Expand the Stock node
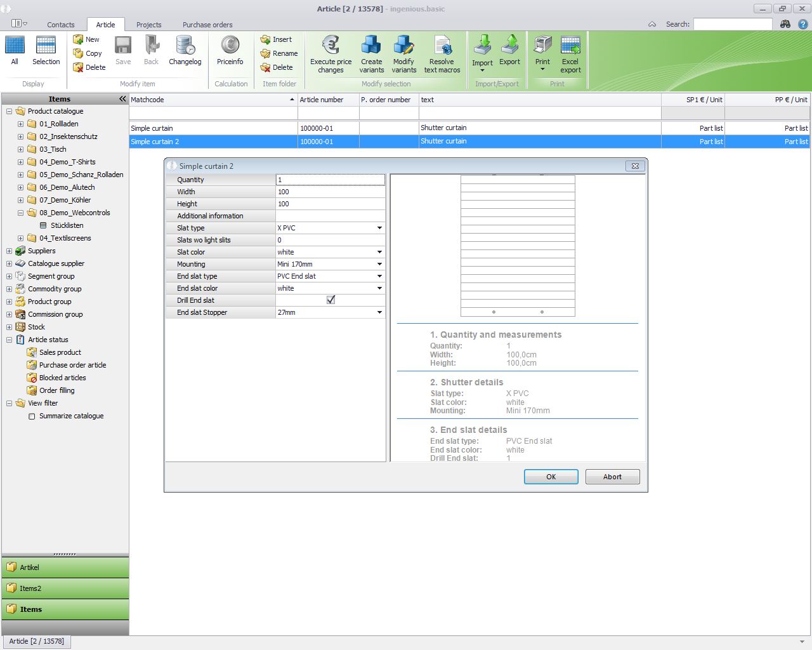Viewport: 812px width, 650px height. (x=9, y=328)
